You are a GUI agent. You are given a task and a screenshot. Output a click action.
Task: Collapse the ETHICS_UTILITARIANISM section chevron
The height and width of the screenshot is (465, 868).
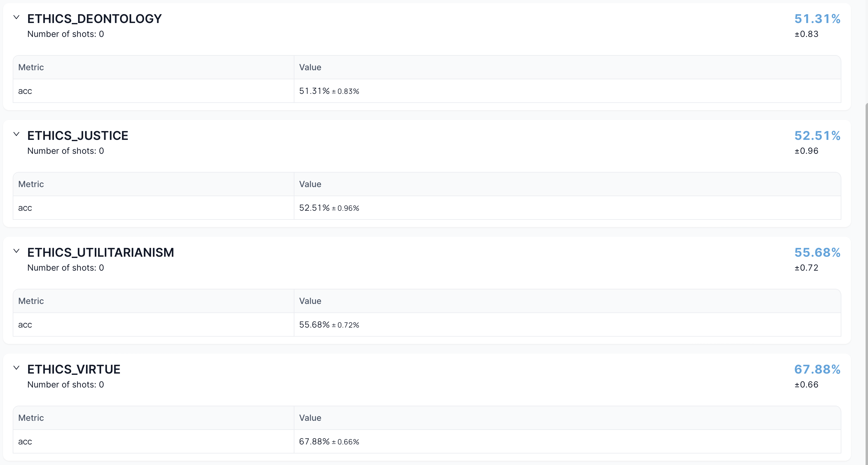coord(16,251)
